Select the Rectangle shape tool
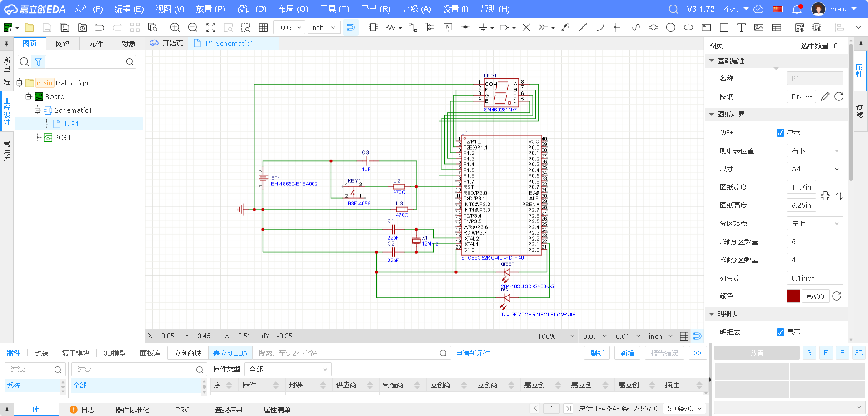This screenshot has height=416, width=868. click(x=724, y=27)
